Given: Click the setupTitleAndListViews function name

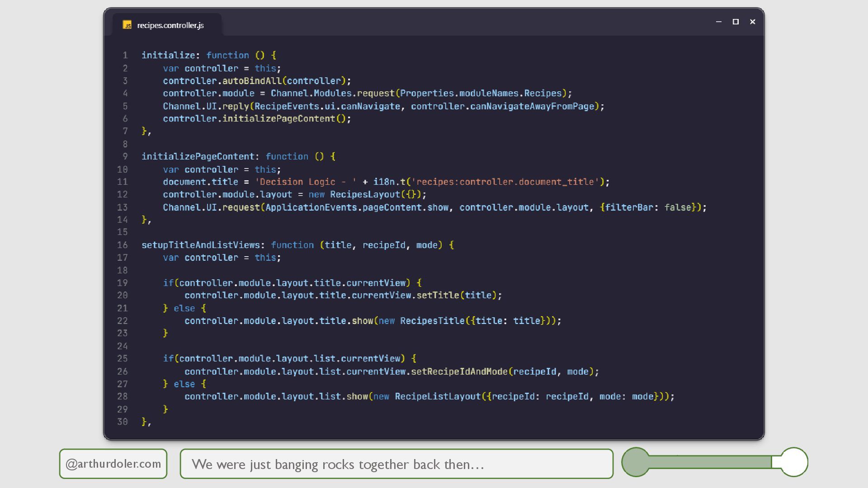Looking at the screenshot, I should pyautogui.click(x=200, y=245).
